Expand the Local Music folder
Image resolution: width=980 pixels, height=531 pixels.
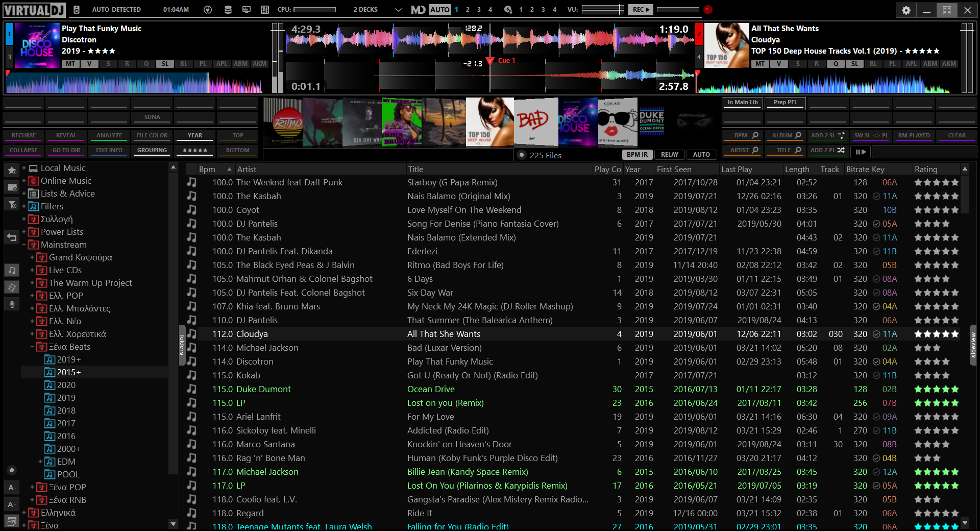point(23,168)
